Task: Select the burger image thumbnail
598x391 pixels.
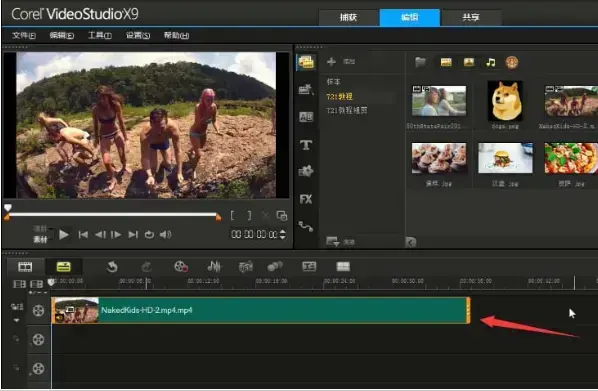Action: click(505, 158)
